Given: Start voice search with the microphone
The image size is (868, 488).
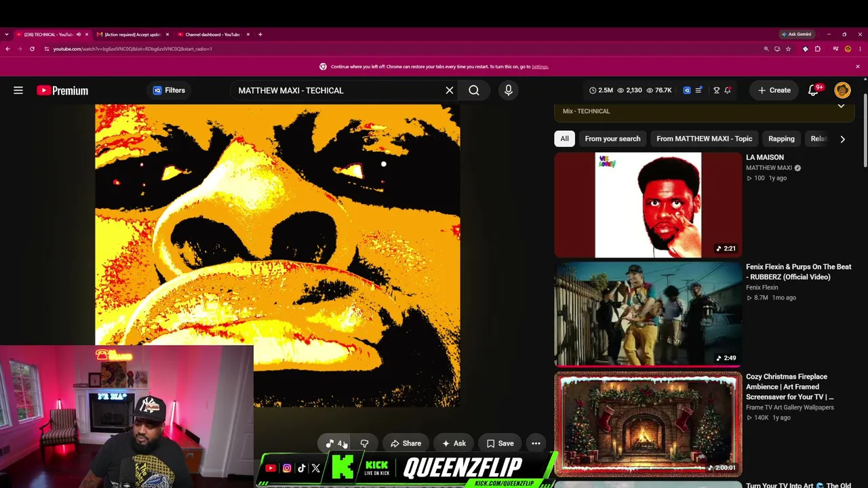Looking at the screenshot, I should 509,90.
